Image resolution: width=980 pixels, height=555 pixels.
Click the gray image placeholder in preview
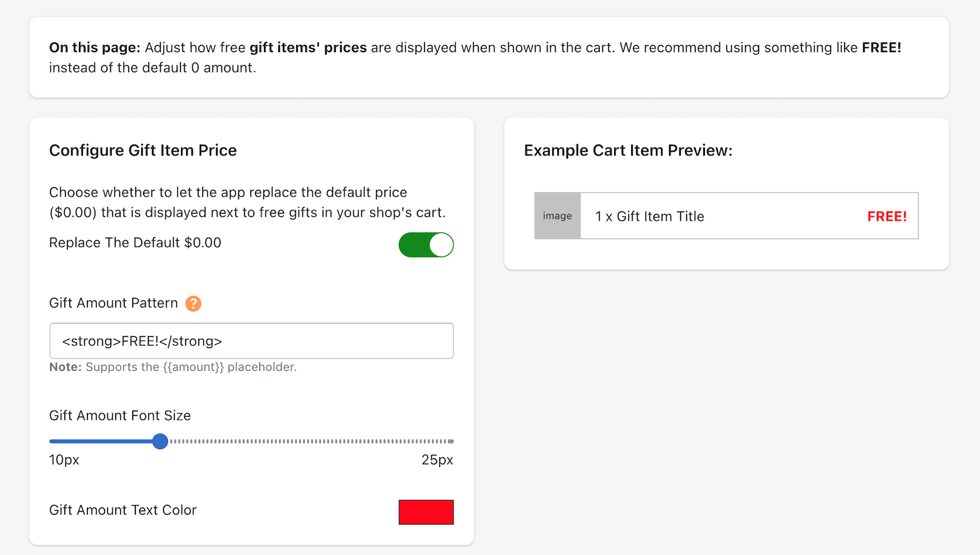tap(557, 215)
